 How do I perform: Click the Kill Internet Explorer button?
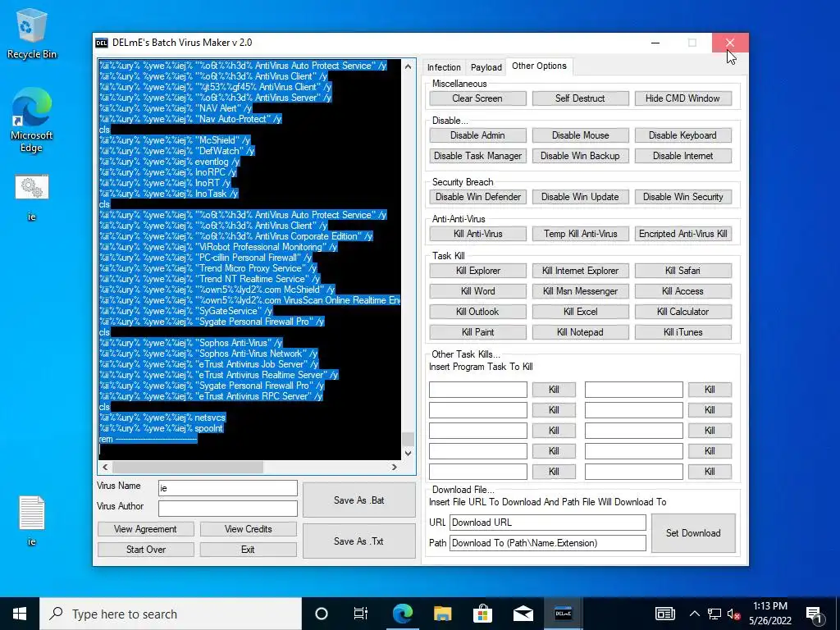click(x=580, y=271)
